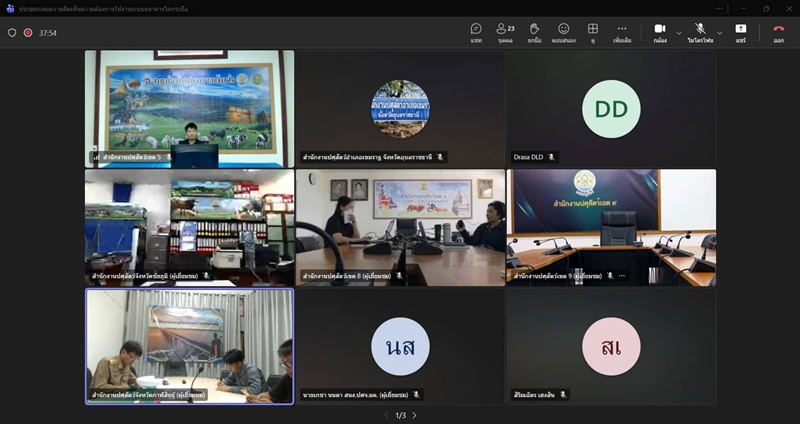This screenshot has height=424, width=800.
Task: Click the Share screen icon
Action: (x=741, y=32)
